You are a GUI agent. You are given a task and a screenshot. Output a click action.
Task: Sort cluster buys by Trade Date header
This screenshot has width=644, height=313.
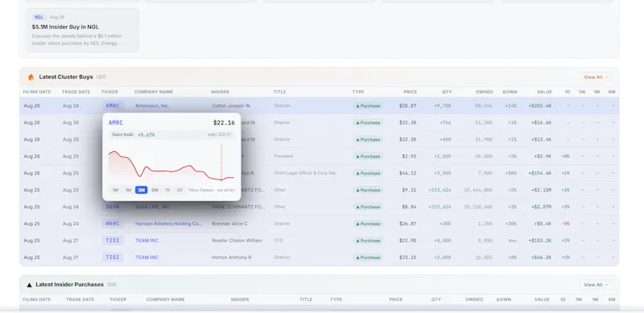[76, 92]
